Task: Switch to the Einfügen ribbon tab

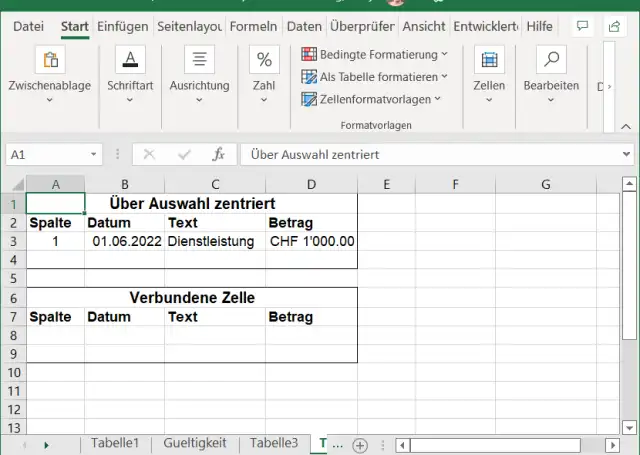Action: point(123,27)
